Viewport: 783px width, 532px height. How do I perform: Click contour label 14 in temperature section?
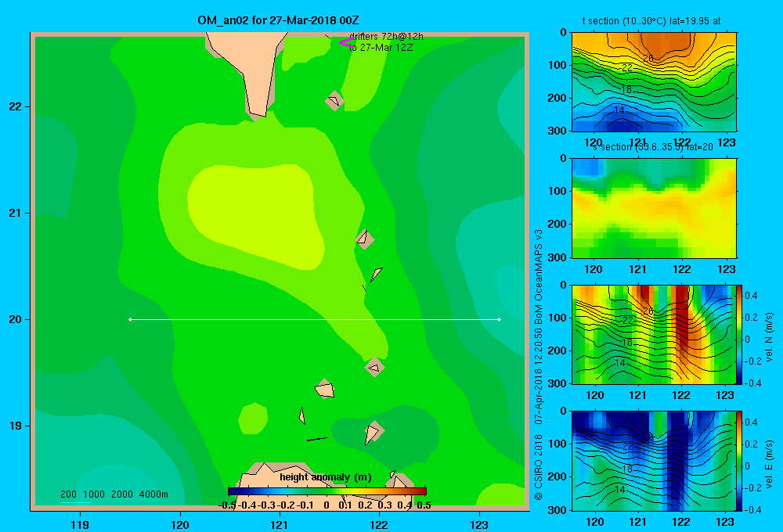coord(619,110)
